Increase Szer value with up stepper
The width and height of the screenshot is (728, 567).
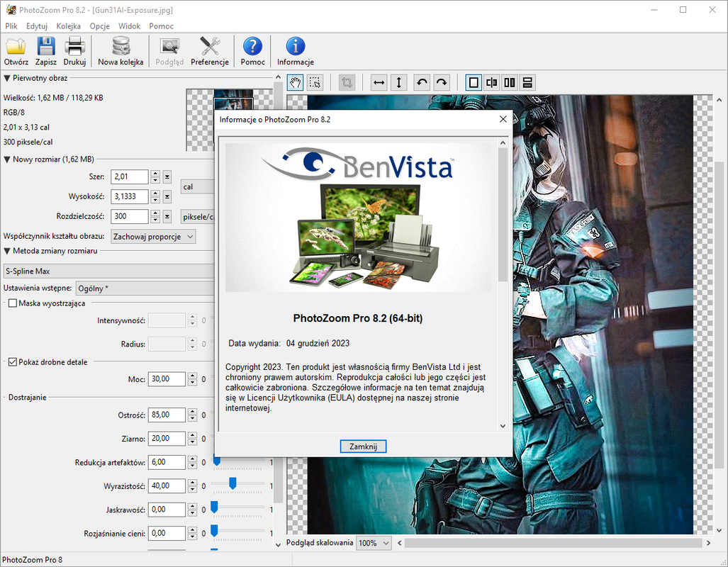[x=155, y=174]
